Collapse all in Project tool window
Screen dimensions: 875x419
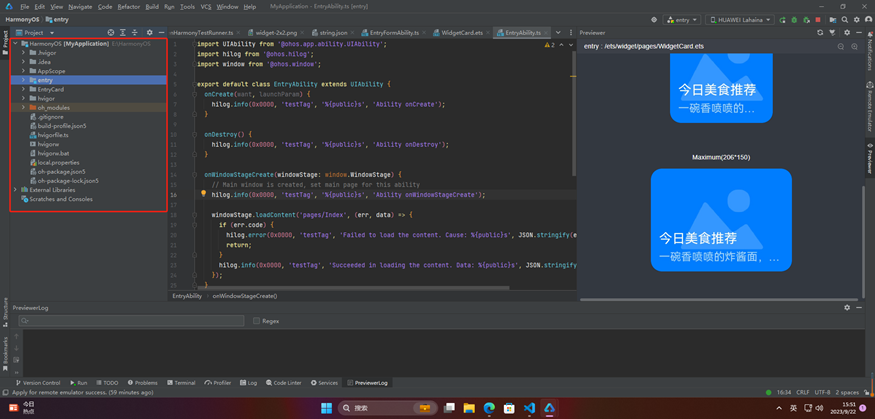click(x=134, y=32)
